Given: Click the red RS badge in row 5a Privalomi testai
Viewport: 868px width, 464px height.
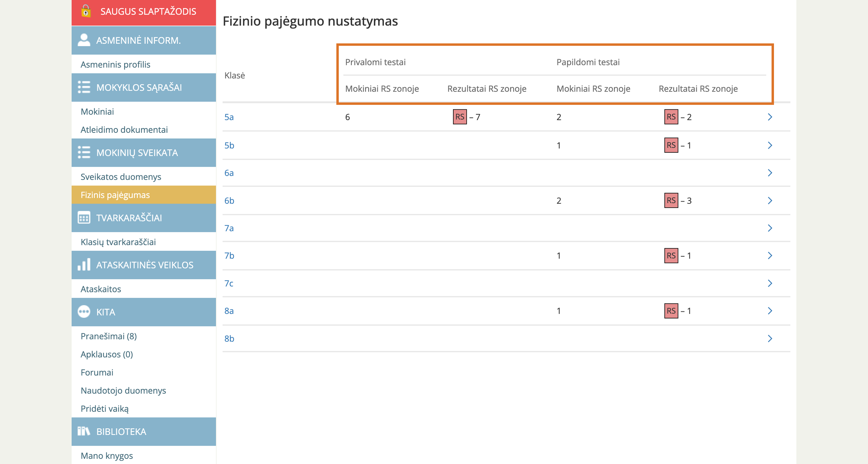Looking at the screenshot, I should pos(460,117).
